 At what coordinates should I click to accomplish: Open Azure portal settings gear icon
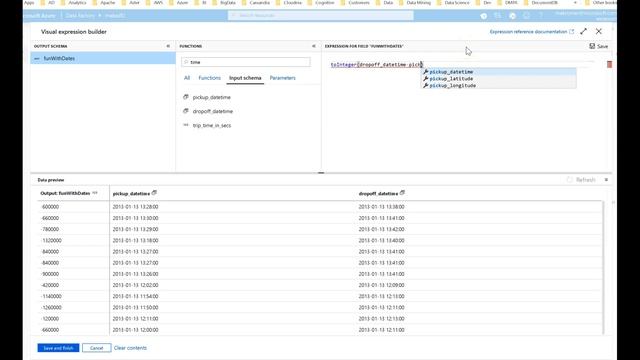point(512,16)
